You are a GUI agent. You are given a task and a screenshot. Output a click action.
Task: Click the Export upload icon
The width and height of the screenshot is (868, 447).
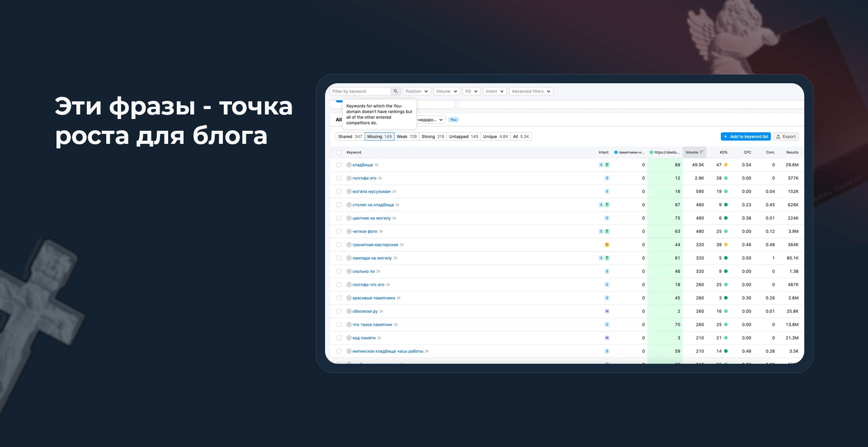(778, 136)
